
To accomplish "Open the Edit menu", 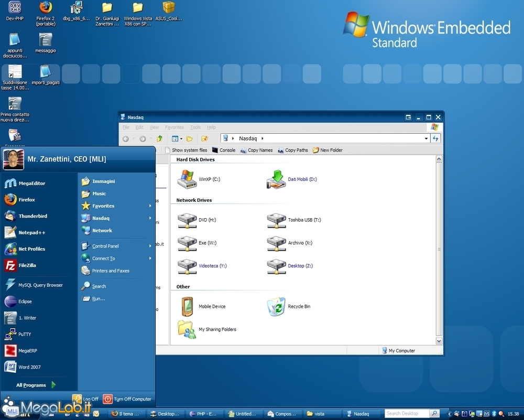I will 139,127.
